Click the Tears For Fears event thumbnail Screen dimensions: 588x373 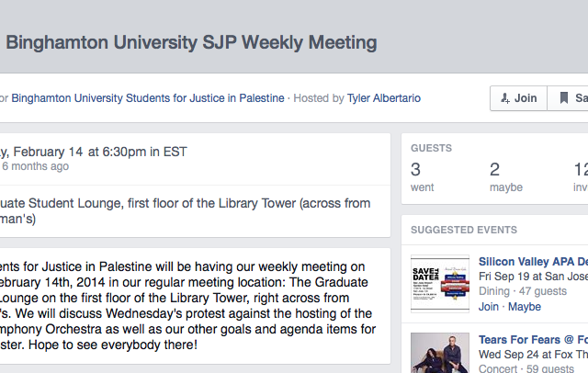click(440, 353)
